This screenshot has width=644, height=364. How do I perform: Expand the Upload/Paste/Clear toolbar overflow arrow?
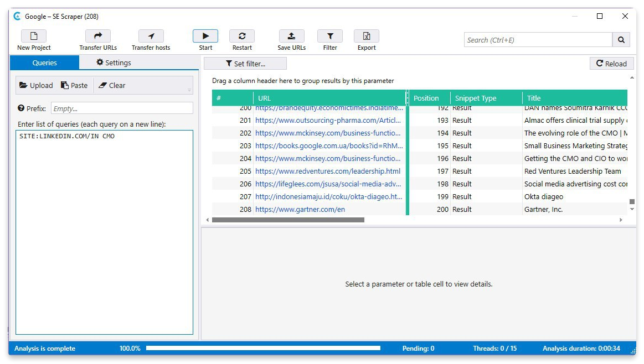(189, 90)
